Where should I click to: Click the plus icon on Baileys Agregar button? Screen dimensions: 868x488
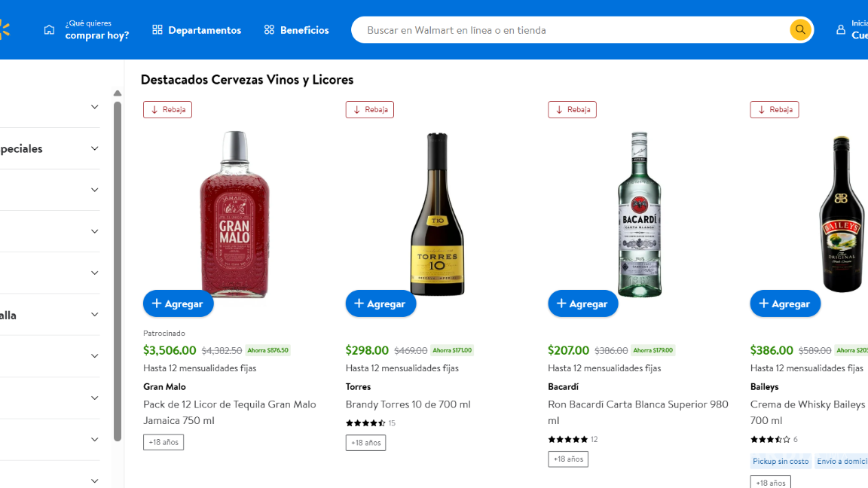[x=763, y=303]
